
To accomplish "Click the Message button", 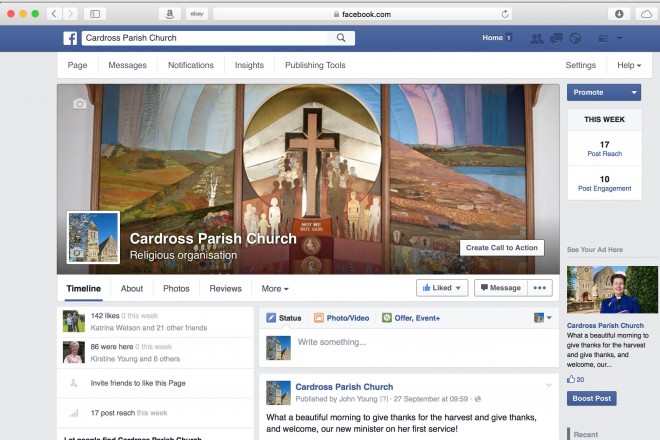I will pyautogui.click(x=500, y=288).
